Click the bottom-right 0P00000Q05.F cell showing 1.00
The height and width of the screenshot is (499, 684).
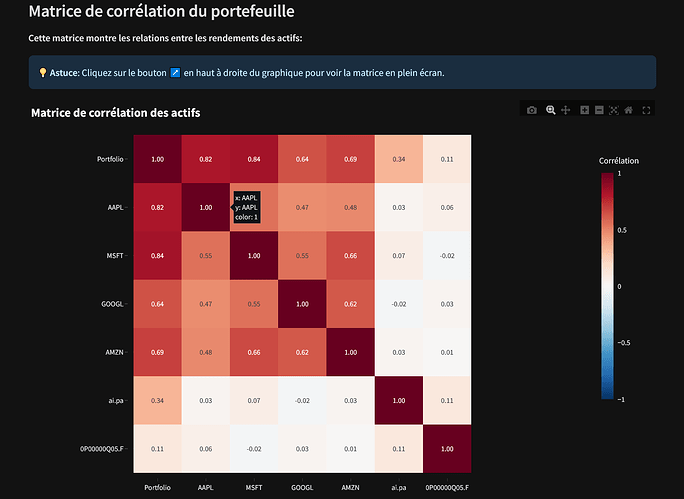tap(447, 448)
